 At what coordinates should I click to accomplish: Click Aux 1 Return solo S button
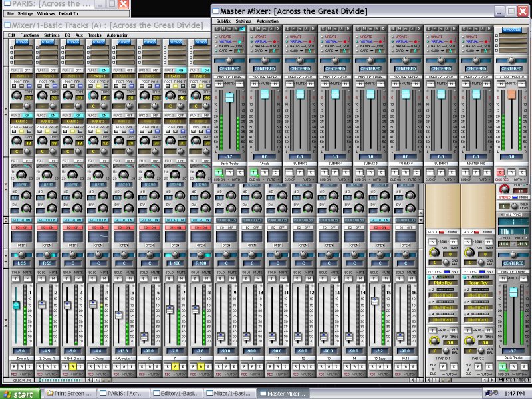click(432, 330)
